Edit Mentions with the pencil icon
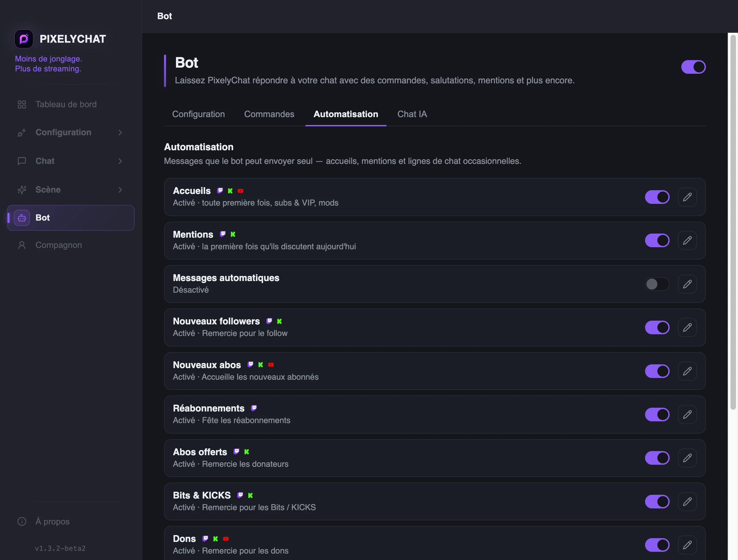Viewport: 738px width, 560px height. coord(687,240)
